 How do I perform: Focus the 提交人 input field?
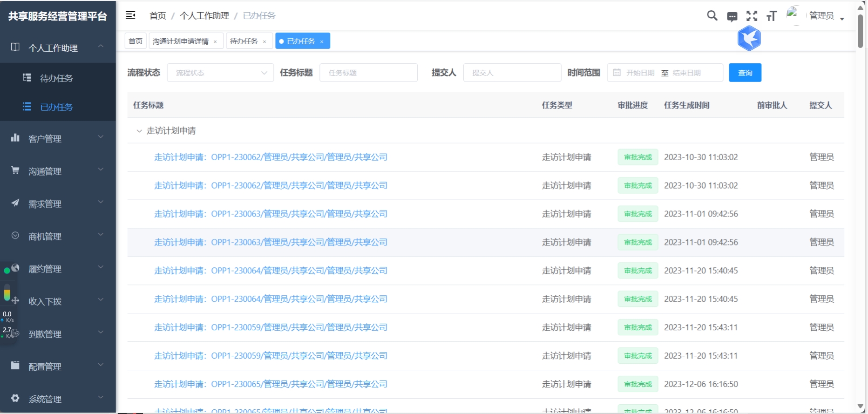pos(512,73)
